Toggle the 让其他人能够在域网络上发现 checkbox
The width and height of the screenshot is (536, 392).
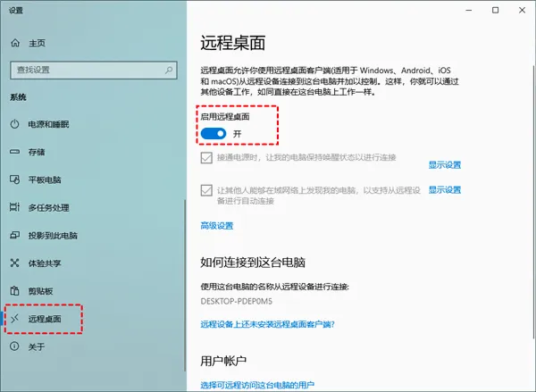pos(206,190)
